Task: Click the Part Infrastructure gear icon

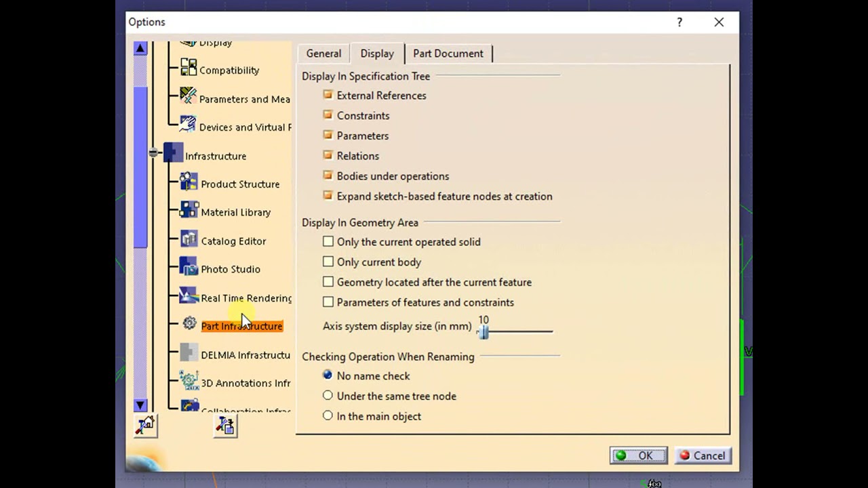Action: coord(190,323)
